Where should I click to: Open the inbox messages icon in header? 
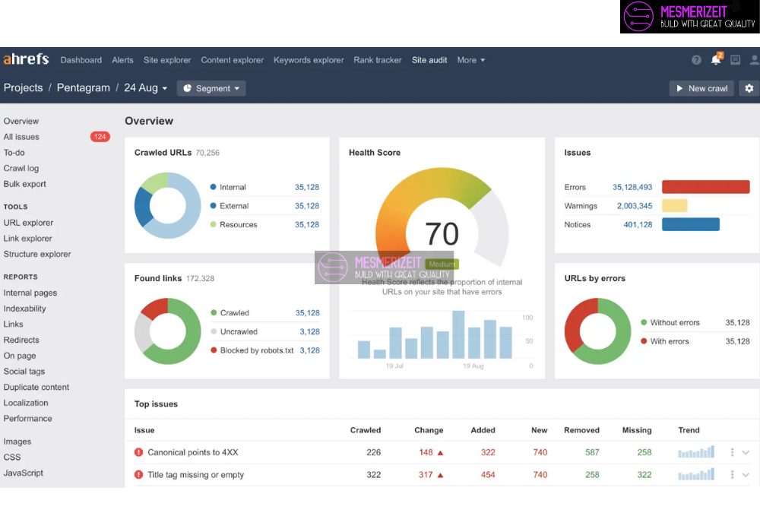[735, 60]
